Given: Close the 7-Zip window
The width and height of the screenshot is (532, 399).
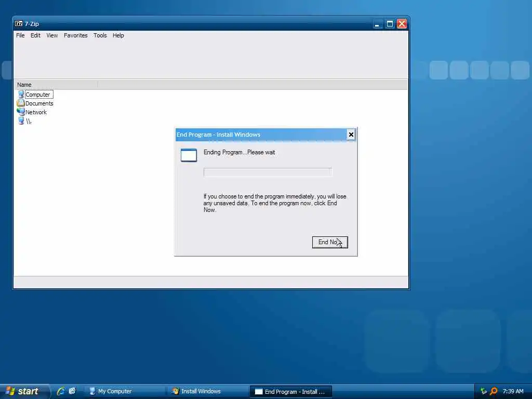Looking at the screenshot, I should pos(402,24).
